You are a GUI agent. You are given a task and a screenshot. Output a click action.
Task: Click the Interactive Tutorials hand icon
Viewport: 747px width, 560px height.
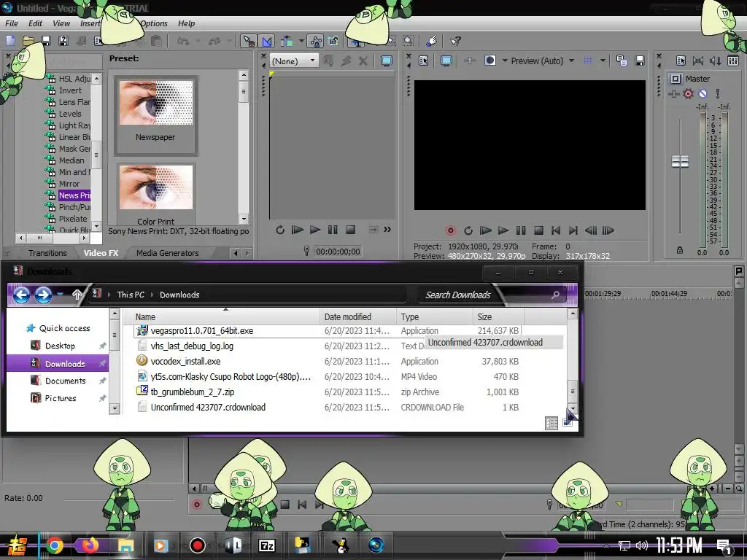click(432, 41)
